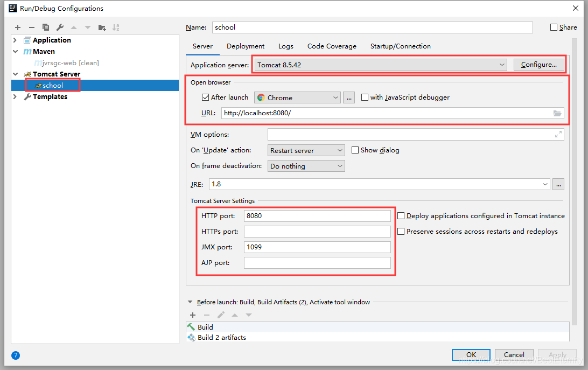This screenshot has height=370, width=588.
Task: Open the Chrome browser dropdown
Action: (x=297, y=97)
